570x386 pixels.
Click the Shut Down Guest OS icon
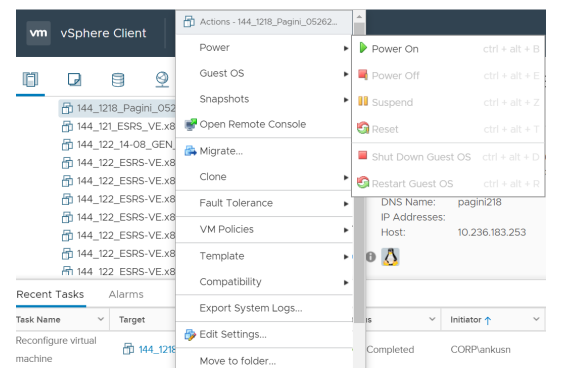(362, 156)
